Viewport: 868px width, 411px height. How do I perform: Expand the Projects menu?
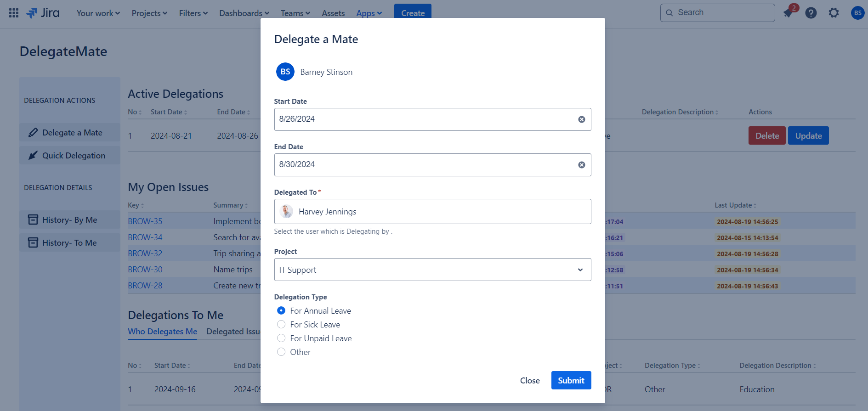pyautogui.click(x=149, y=13)
